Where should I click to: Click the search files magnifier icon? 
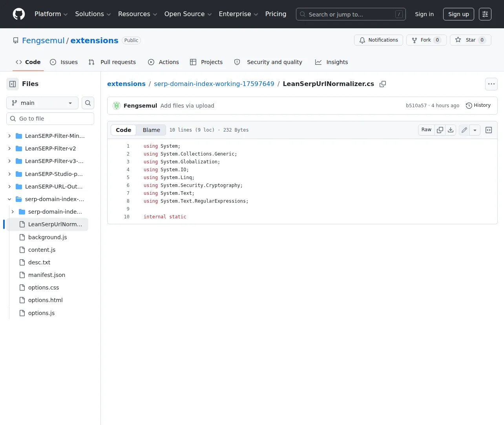coord(88,103)
